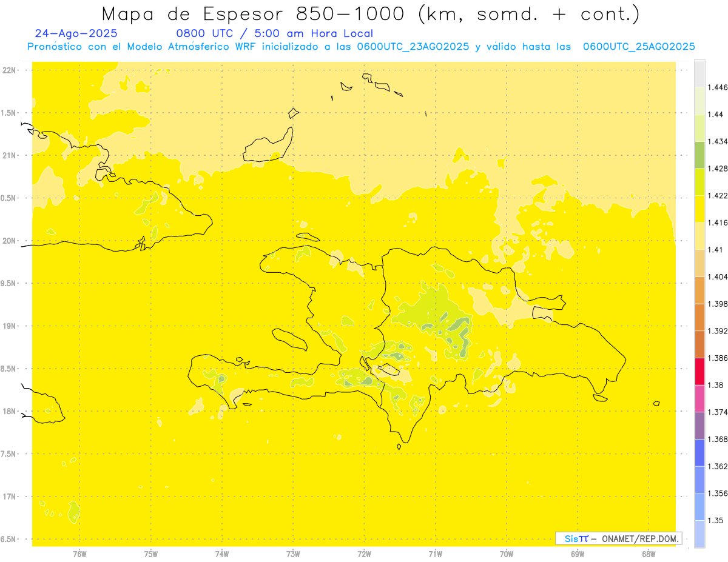Click the legend value 1.446
Screen dimensions: 728x562
(x=718, y=87)
